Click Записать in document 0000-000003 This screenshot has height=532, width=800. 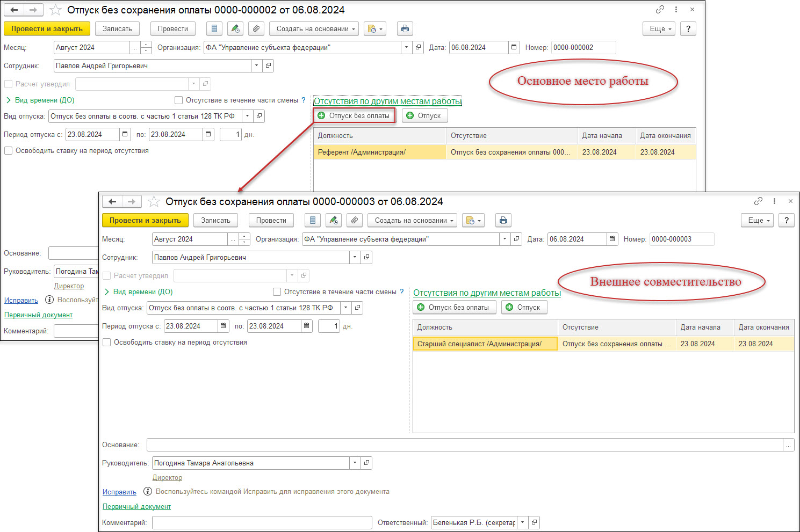tap(215, 221)
